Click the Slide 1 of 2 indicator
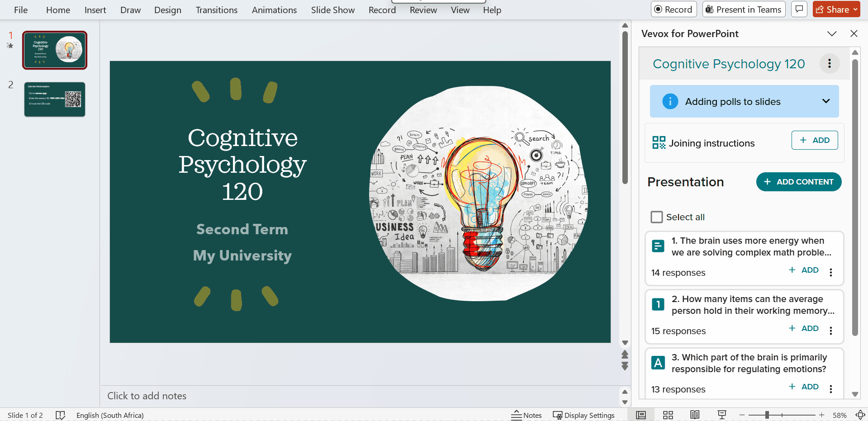This screenshot has height=421, width=868. [x=25, y=415]
